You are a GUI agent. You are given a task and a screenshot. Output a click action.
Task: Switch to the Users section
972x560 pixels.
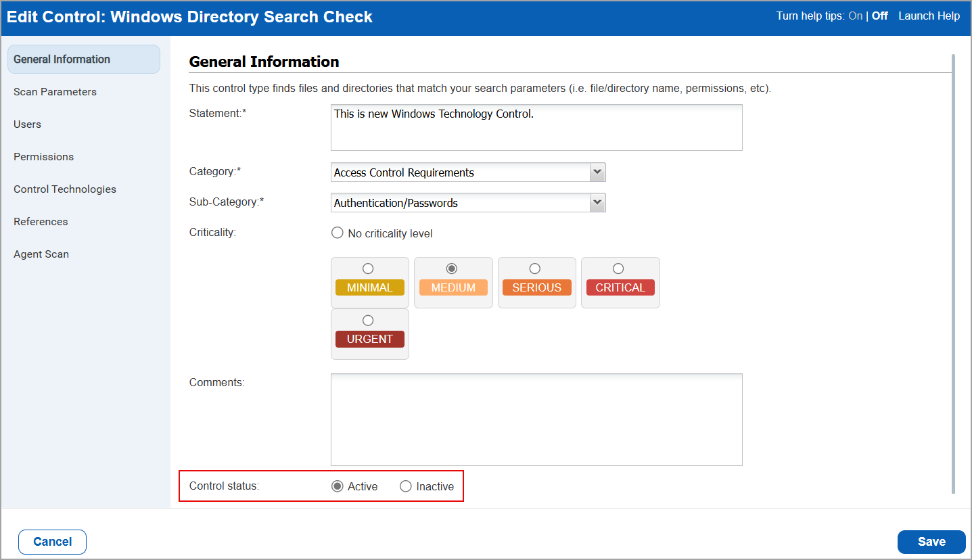pyautogui.click(x=27, y=124)
